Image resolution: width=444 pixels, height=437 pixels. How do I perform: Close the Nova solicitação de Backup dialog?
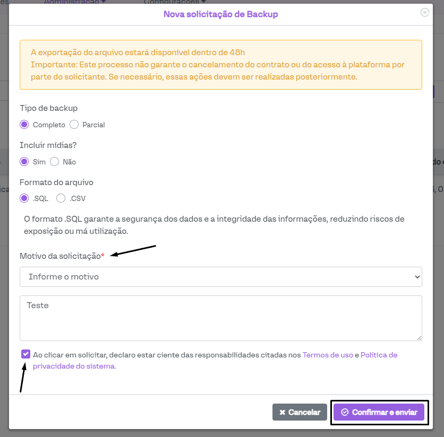click(x=424, y=13)
